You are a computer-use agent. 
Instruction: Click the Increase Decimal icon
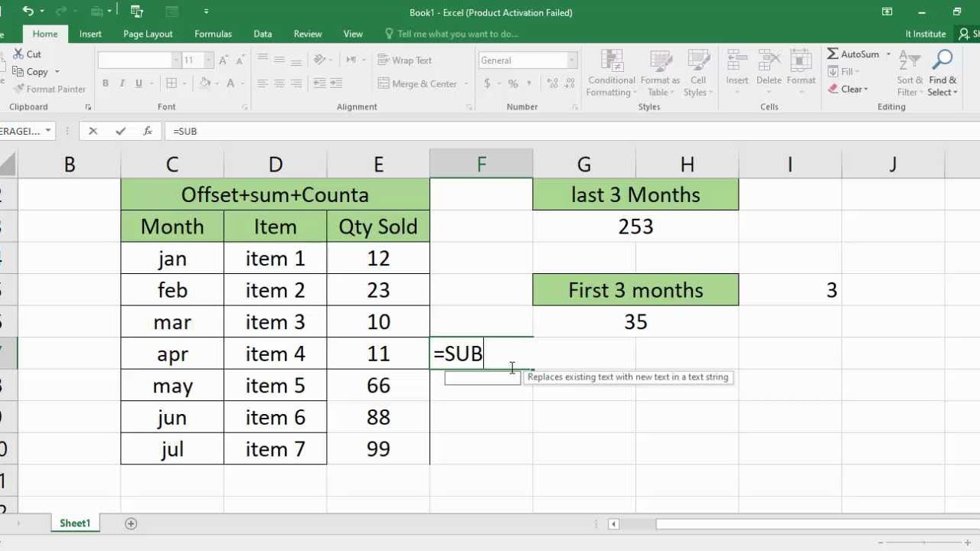551,83
